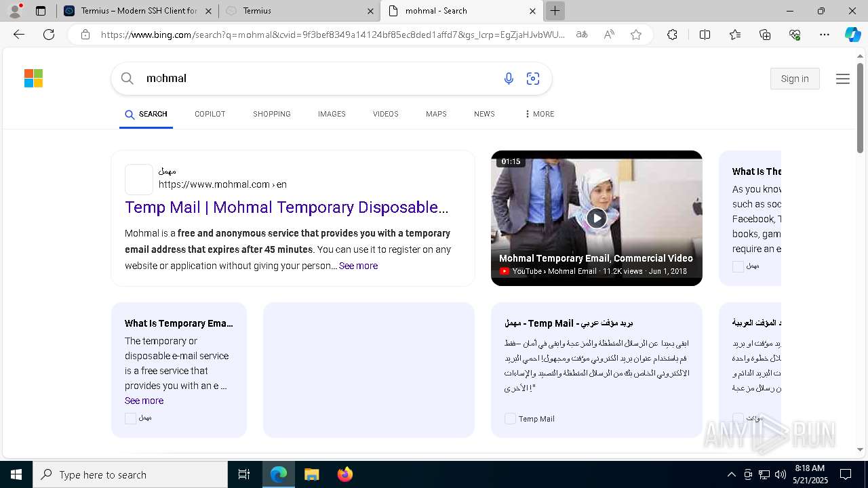Screen dimensions: 868x488
Task: Click the Bing search input field
Action: [319, 79]
